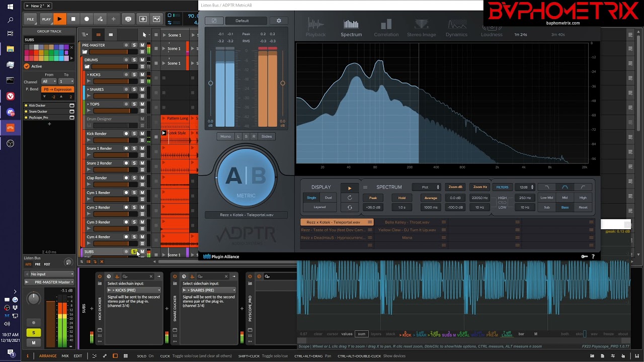Select Dual display mode
This screenshot has width=644, height=362.
[x=328, y=198]
